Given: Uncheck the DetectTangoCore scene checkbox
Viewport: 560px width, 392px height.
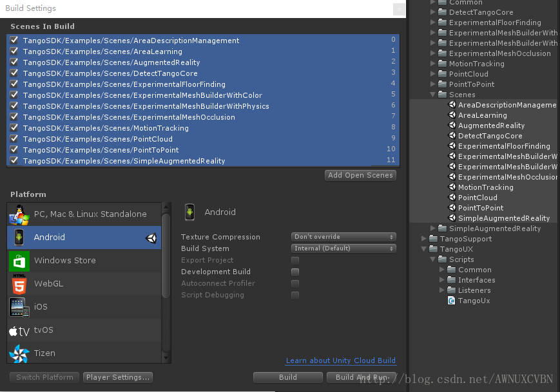Looking at the screenshot, I should click(x=14, y=73).
